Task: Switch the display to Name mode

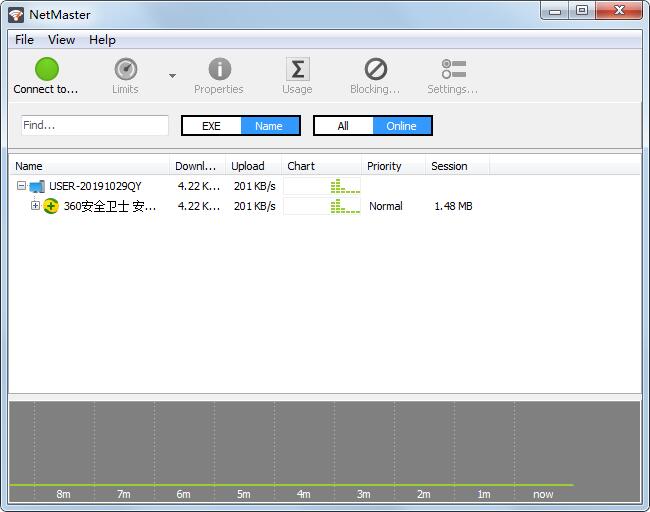Action: tap(269, 126)
